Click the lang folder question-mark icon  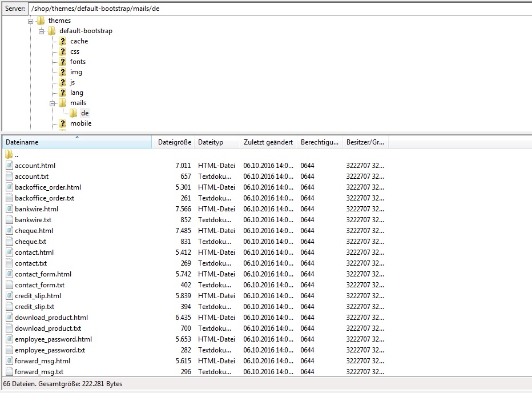point(62,93)
